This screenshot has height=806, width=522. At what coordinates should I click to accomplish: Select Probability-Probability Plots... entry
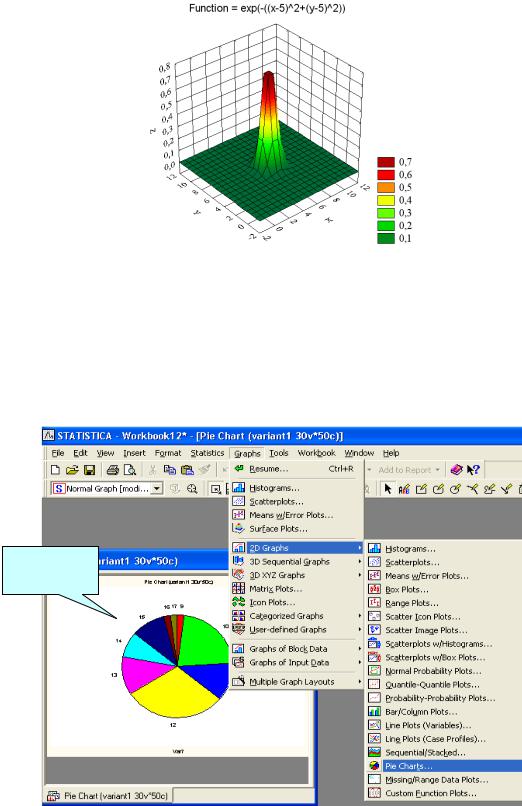pyautogui.click(x=444, y=698)
